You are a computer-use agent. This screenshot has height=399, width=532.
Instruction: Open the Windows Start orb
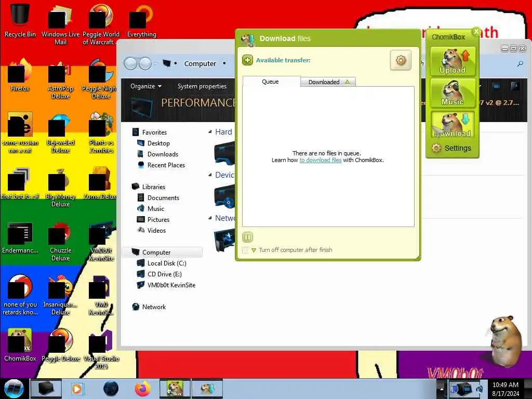point(14,389)
